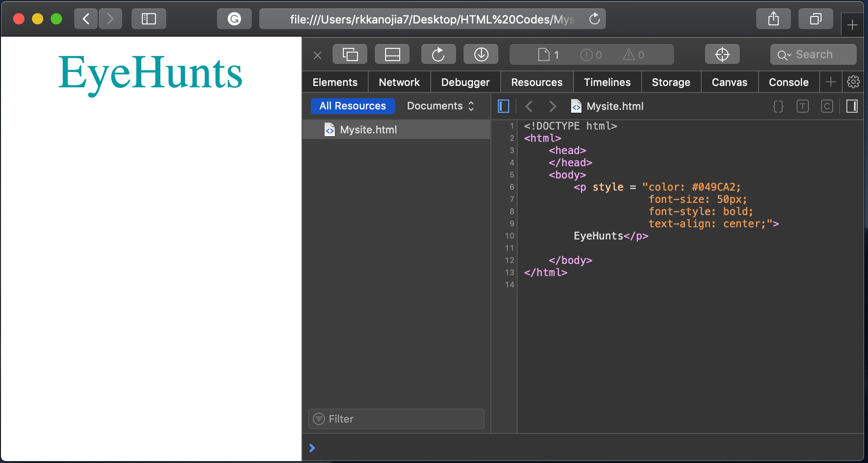Viewport: 868px width, 463px height.
Task: Toggle the All Resources filter button
Action: pos(352,106)
